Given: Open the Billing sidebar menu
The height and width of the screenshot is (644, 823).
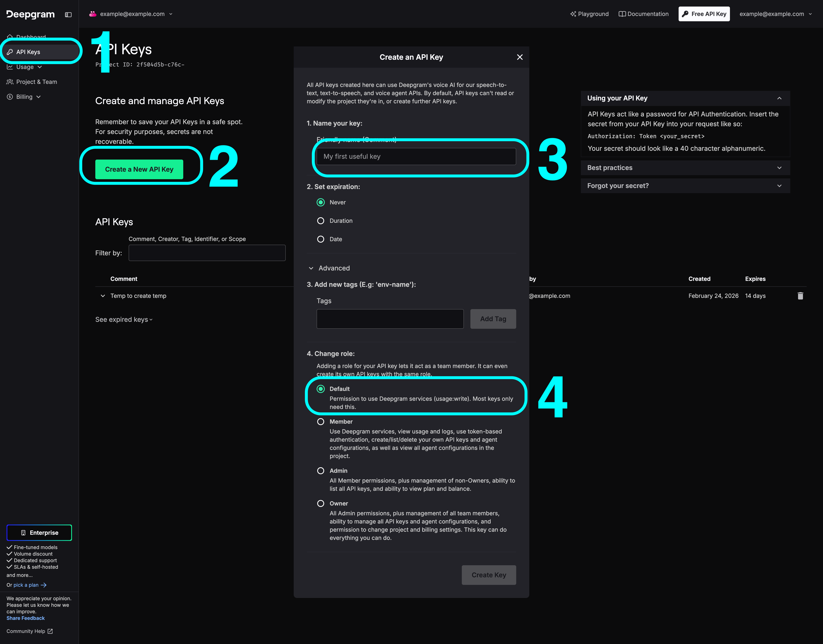Looking at the screenshot, I should click(24, 97).
